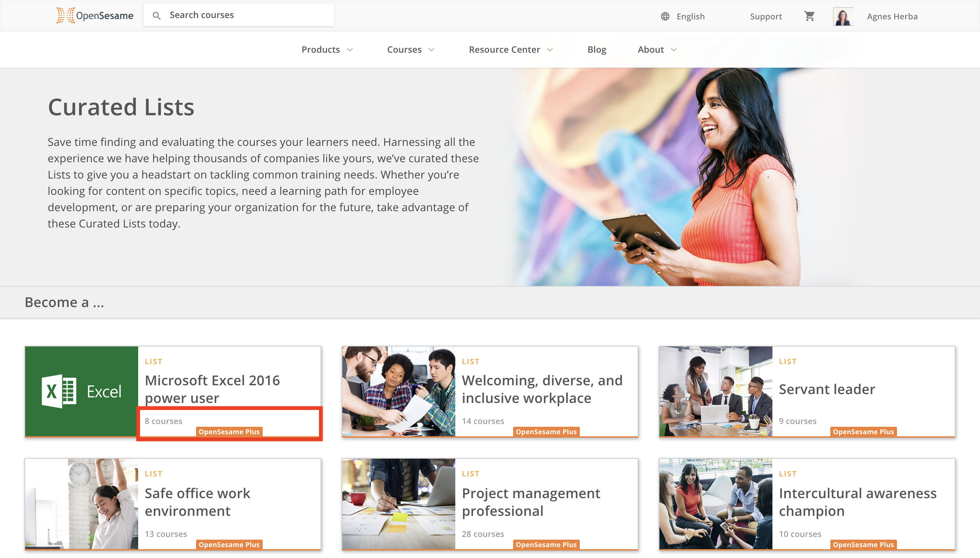Click the search magnifier icon

tap(157, 16)
